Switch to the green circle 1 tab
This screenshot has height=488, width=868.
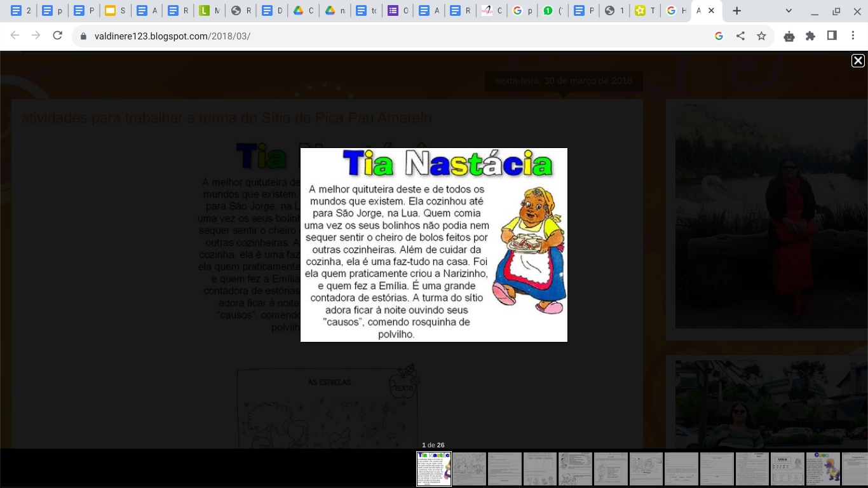[553, 11]
